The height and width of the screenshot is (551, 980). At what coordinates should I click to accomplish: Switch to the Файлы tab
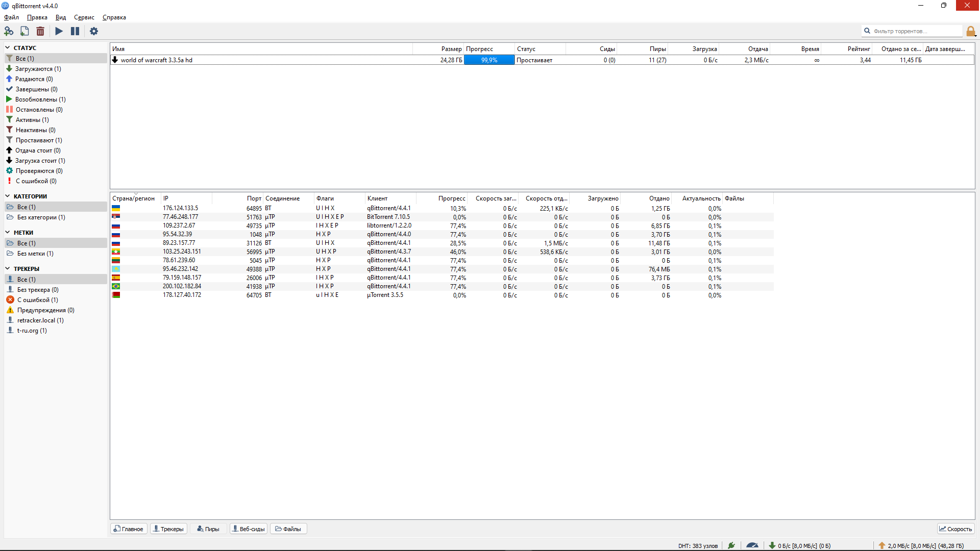point(288,529)
